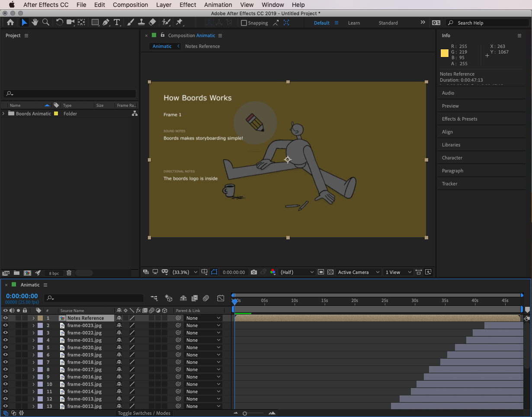Take snapshot with camera icon
Viewport: 532px width, 417px height.
pyautogui.click(x=254, y=272)
